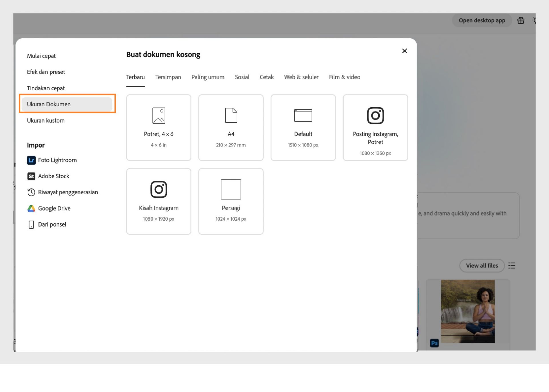The image size is (549, 392).
Task: Click the page icon on the A4 preset
Action: (231, 116)
